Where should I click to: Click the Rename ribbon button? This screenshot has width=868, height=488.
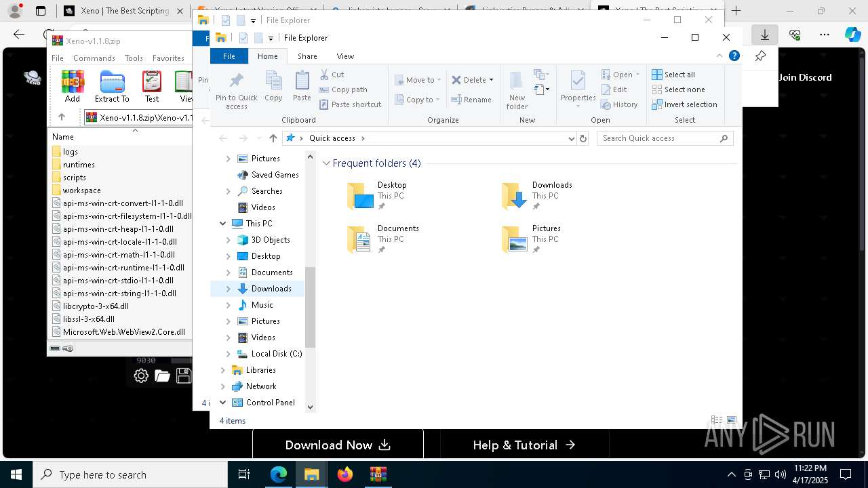point(471,100)
